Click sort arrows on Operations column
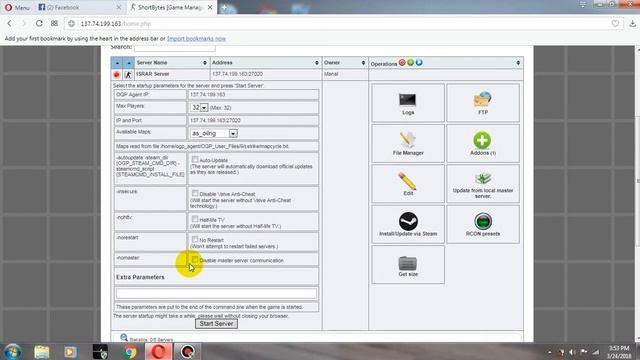This screenshot has height=360, width=640. (518, 63)
